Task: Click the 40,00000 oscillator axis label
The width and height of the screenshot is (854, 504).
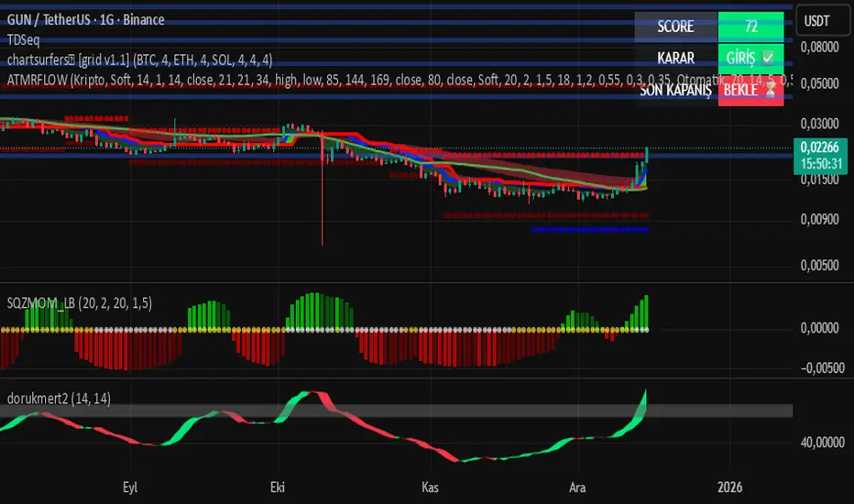Action: 823,442
